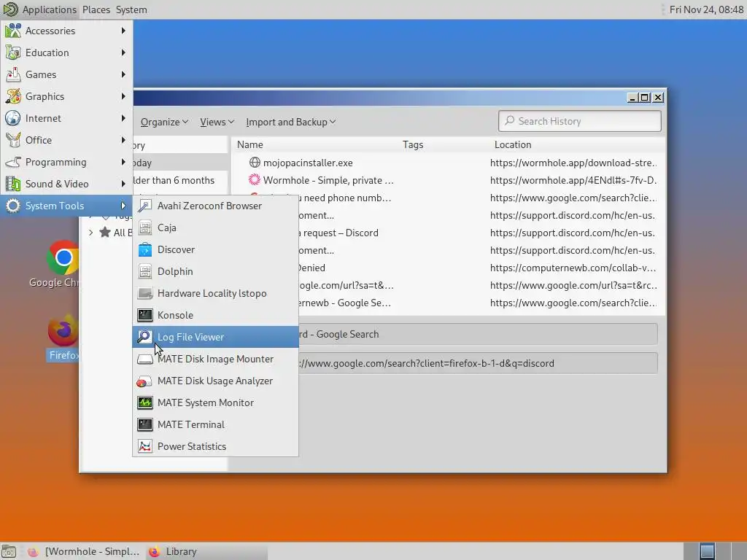Click the history entry URL field
Image resolution: width=747 pixels, height=560 pixels.
click(478, 363)
